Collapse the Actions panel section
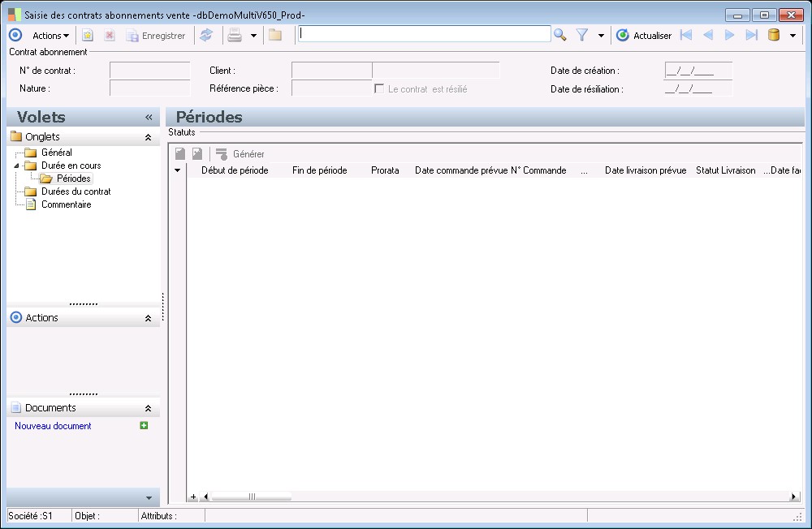812x529 pixels. tap(148, 318)
